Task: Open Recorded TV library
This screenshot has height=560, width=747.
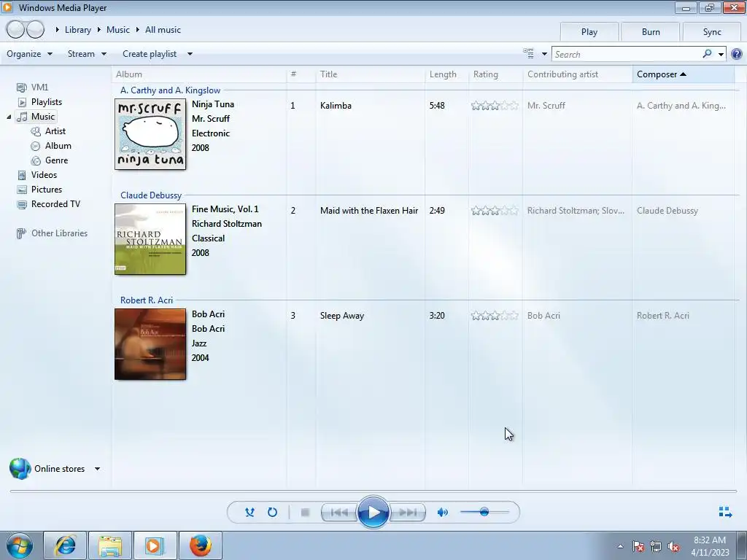Action: point(55,204)
